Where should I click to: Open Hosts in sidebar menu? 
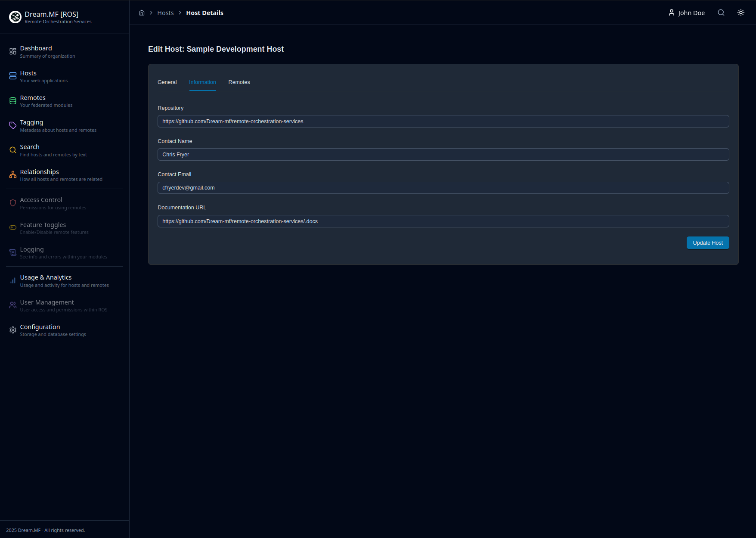coord(65,76)
